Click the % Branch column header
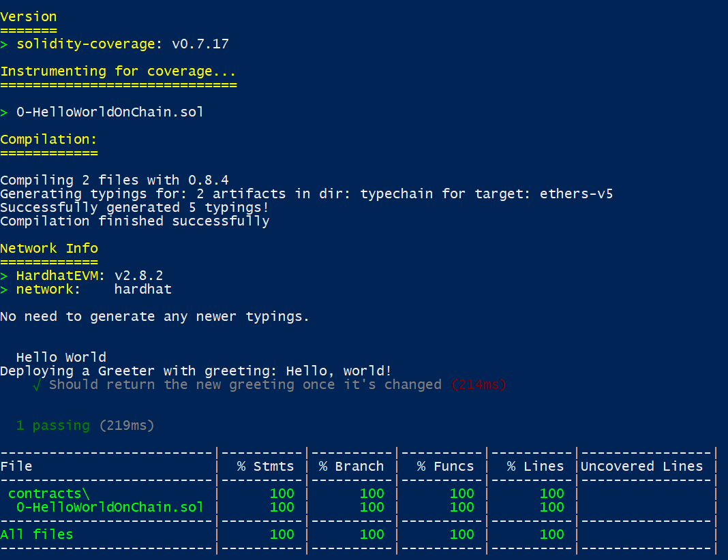The image size is (728, 560). pos(352,466)
